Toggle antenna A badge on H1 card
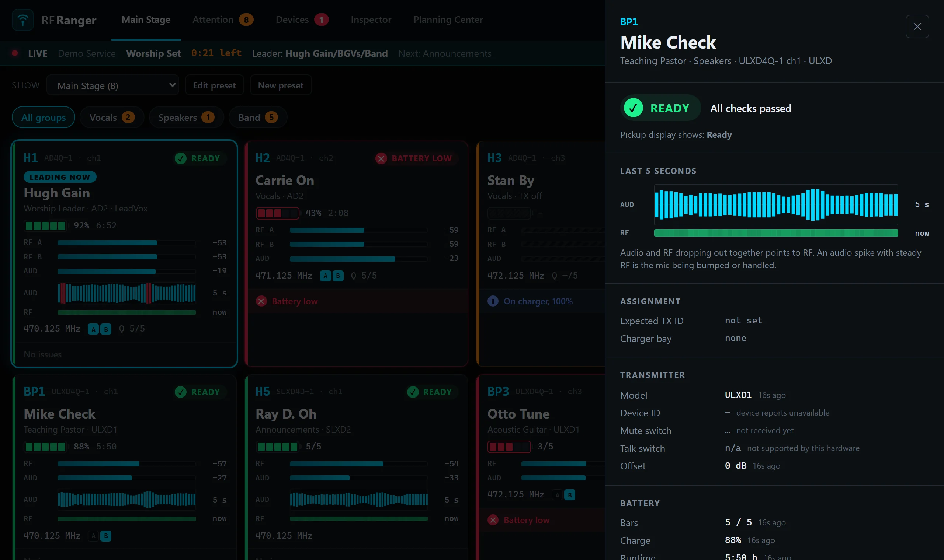Viewport: 944px width, 560px height. [93, 329]
